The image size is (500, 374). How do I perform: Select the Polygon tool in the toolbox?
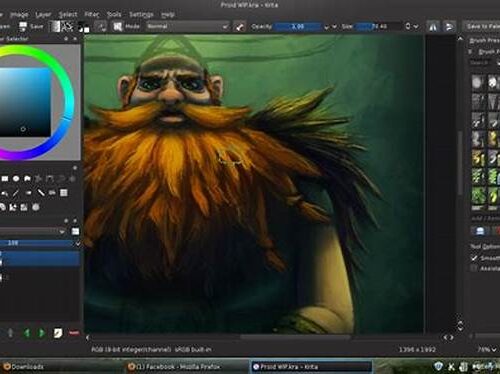pyautogui.click(x=27, y=179)
